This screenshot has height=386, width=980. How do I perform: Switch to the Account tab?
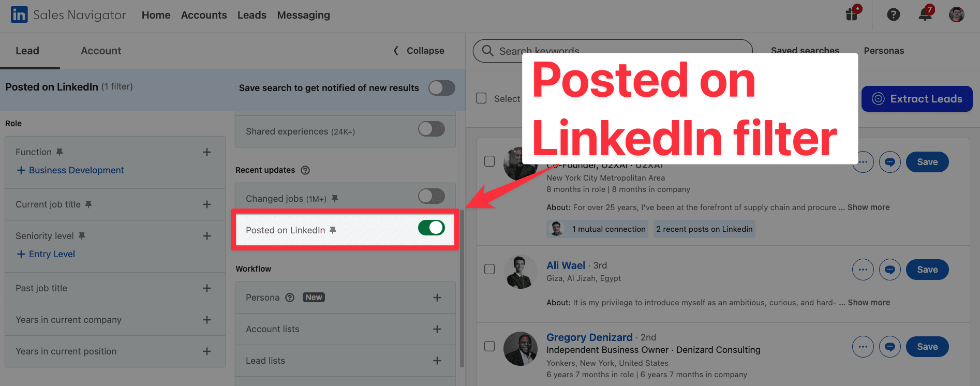(101, 51)
